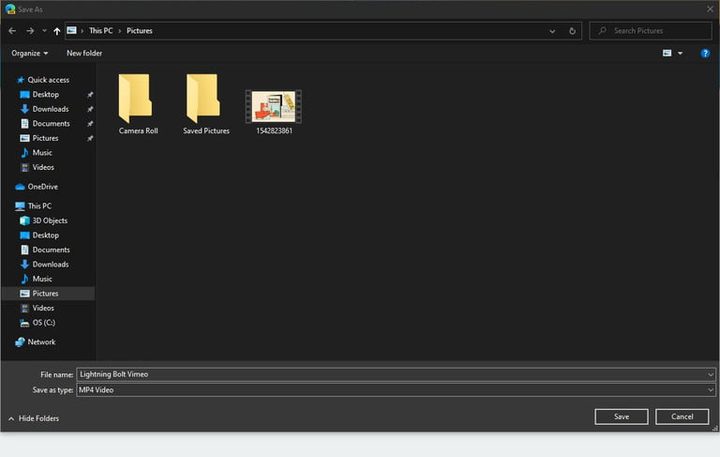Go back using the left arrow

tap(12, 31)
